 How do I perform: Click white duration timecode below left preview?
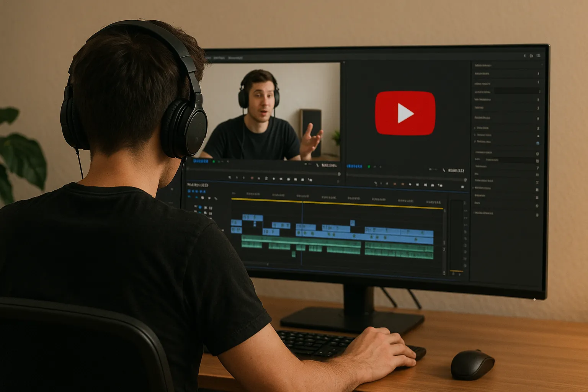[x=329, y=165]
